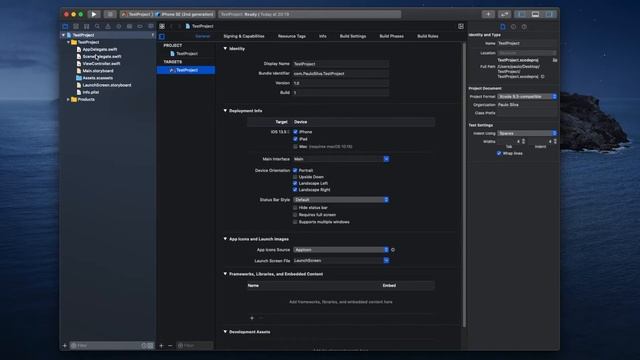Switch to Resource Tags tab

pyautogui.click(x=292, y=36)
